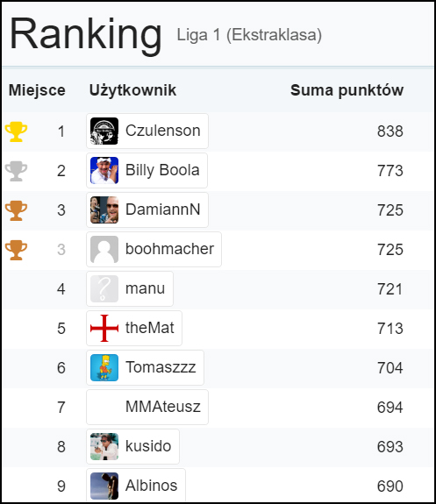The image size is (436, 504).
Task: Open Czulenson's avatar image
Action: pyautogui.click(x=104, y=131)
